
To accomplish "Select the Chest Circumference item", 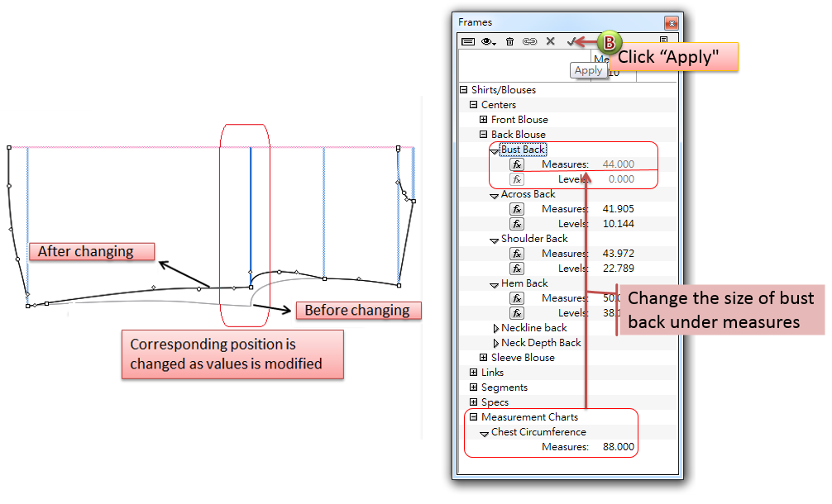I will pos(538,432).
